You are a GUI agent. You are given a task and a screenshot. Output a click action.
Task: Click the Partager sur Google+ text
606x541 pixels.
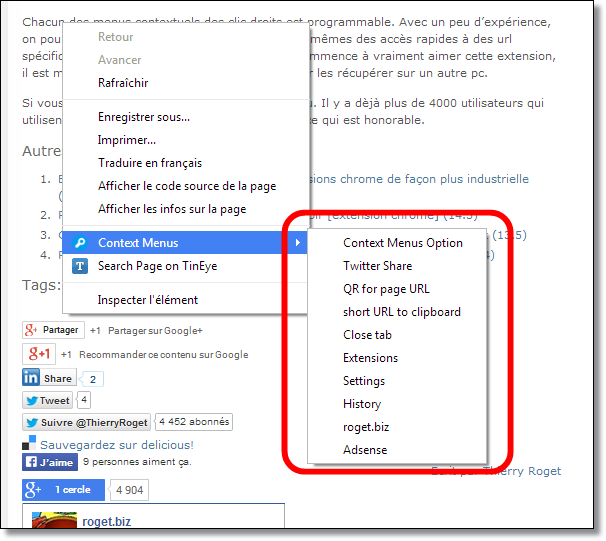[x=155, y=331]
